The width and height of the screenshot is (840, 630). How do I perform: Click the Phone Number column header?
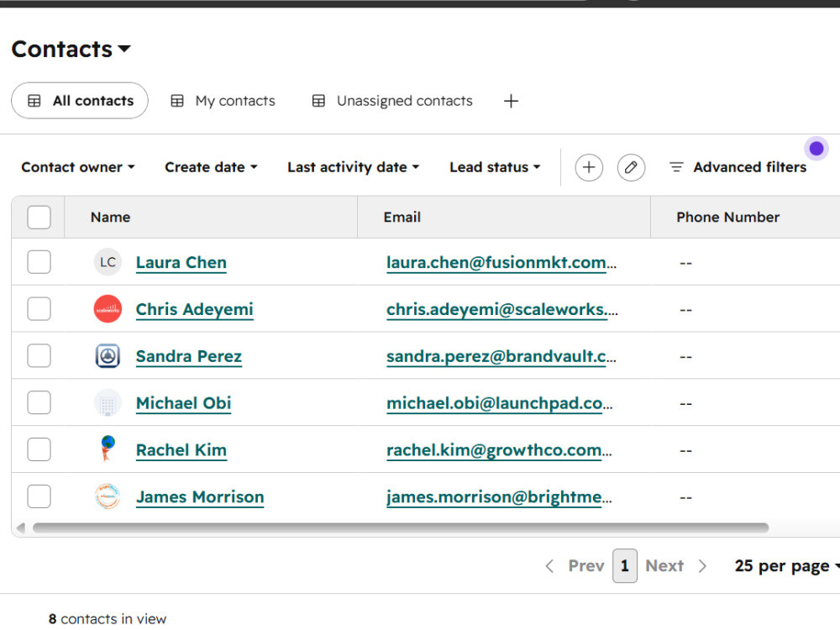pos(745,217)
